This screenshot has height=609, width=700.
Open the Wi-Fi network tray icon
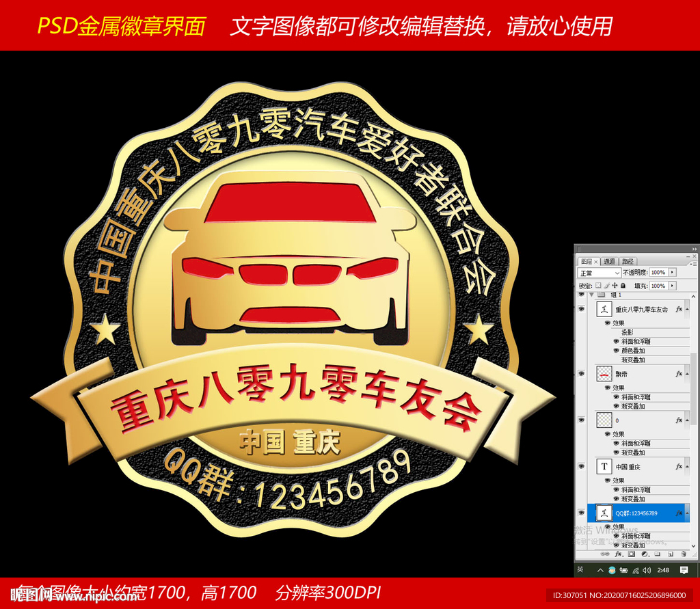[636, 570]
